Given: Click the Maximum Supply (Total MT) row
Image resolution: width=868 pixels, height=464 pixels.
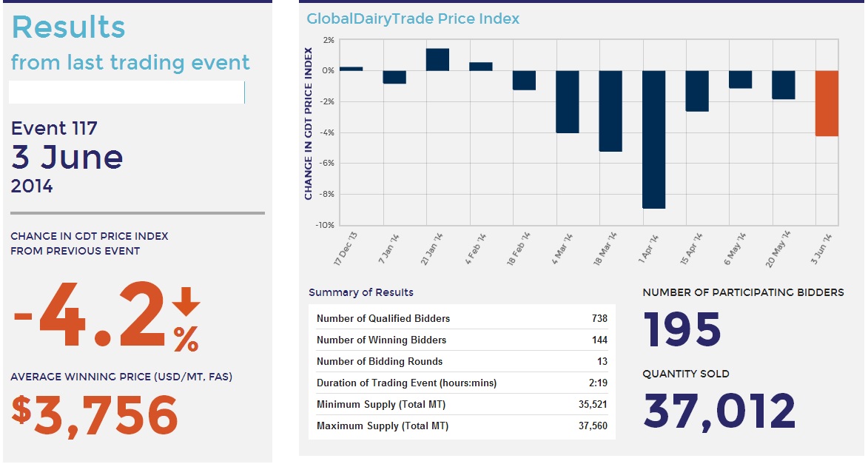Looking at the screenshot, I should coord(461,426).
